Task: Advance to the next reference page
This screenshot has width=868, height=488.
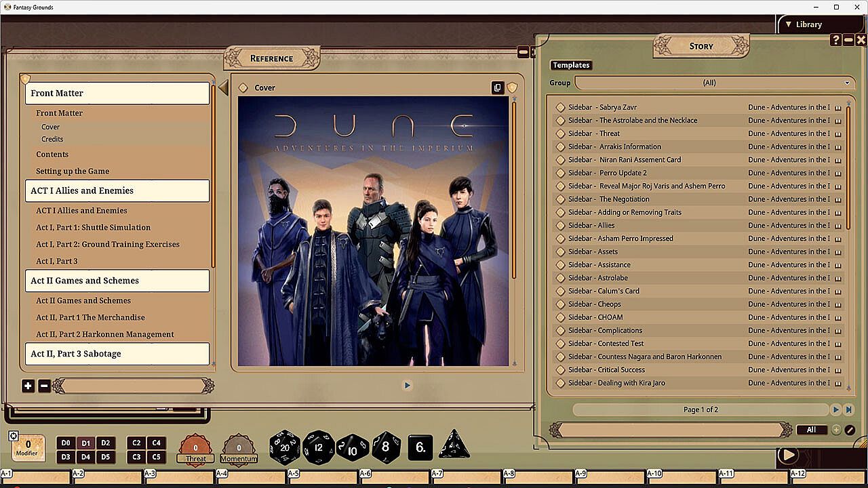Action: (x=407, y=386)
